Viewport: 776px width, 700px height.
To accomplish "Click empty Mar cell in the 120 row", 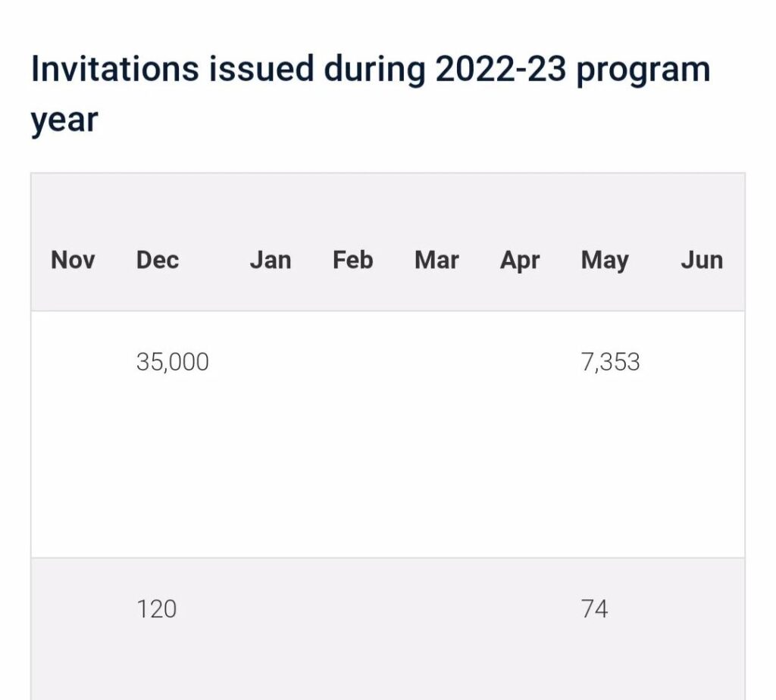I will click(x=436, y=609).
